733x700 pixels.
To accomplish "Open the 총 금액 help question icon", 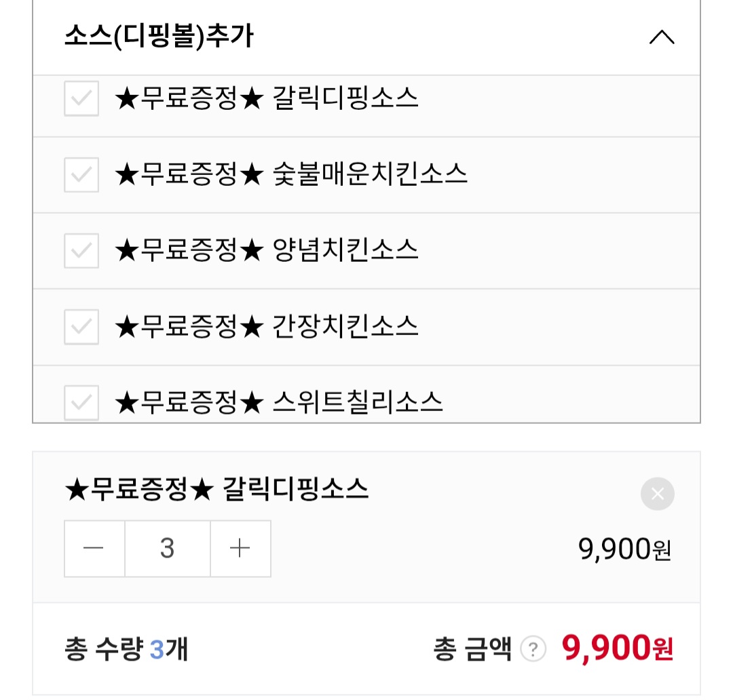I will (x=533, y=650).
